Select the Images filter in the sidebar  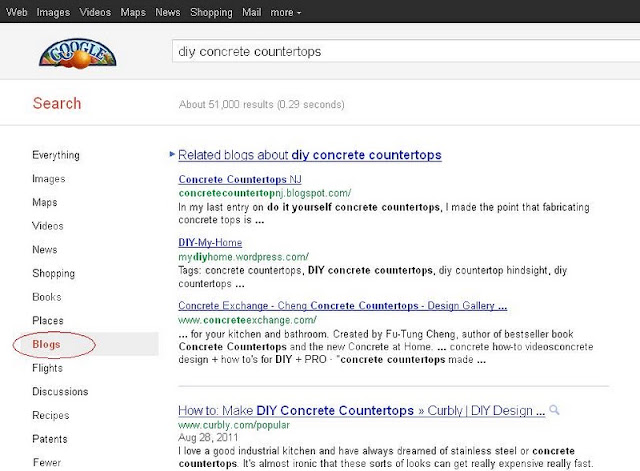[49, 179]
